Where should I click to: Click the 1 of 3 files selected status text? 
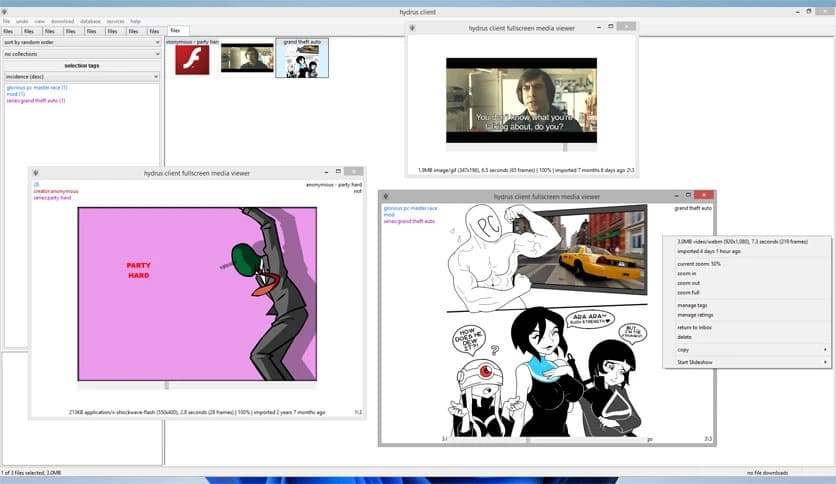[31, 473]
